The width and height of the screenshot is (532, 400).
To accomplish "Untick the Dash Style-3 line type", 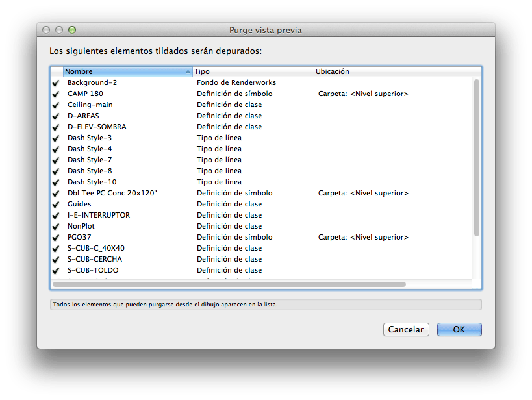I will click(56, 138).
